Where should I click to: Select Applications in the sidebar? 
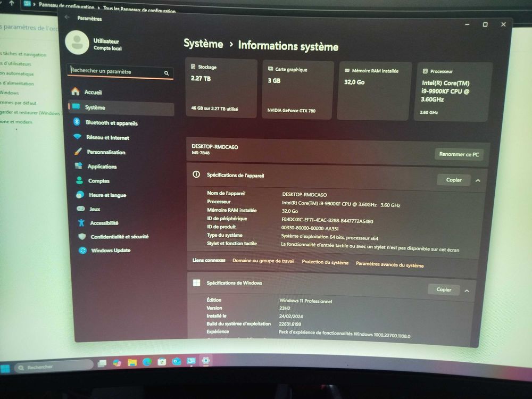102,167
